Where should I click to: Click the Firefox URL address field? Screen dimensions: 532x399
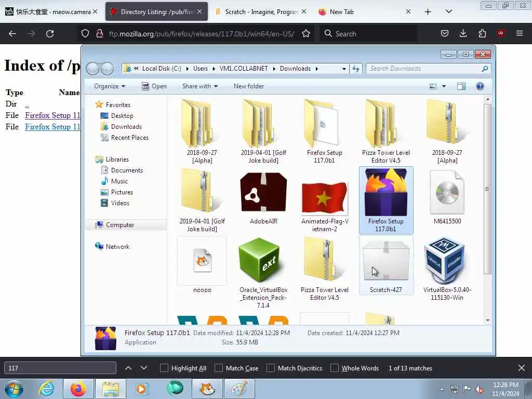pyautogui.click(x=202, y=34)
